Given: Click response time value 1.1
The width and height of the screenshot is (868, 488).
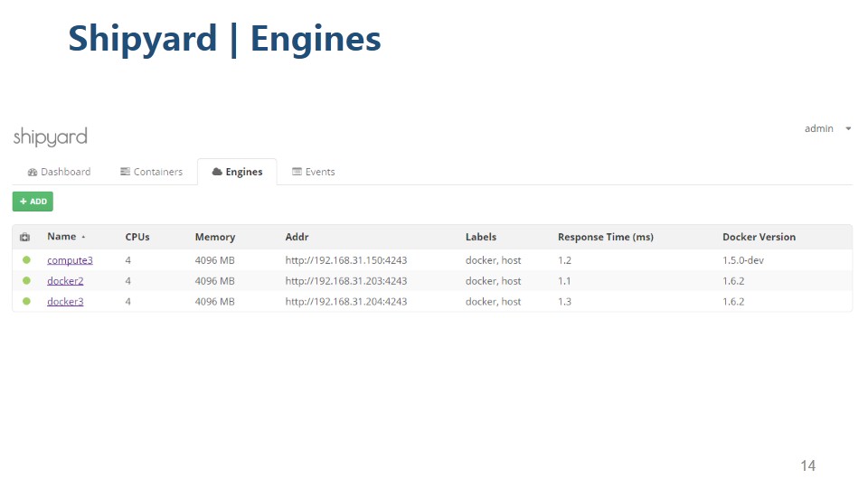Looking at the screenshot, I should tap(564, 280).
